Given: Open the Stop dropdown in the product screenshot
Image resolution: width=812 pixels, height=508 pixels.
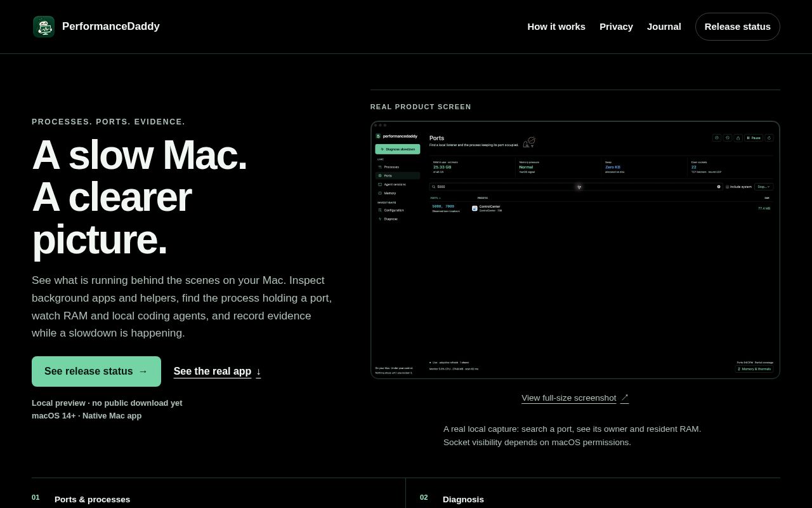Looking at the screenshot, I should 763,187.
